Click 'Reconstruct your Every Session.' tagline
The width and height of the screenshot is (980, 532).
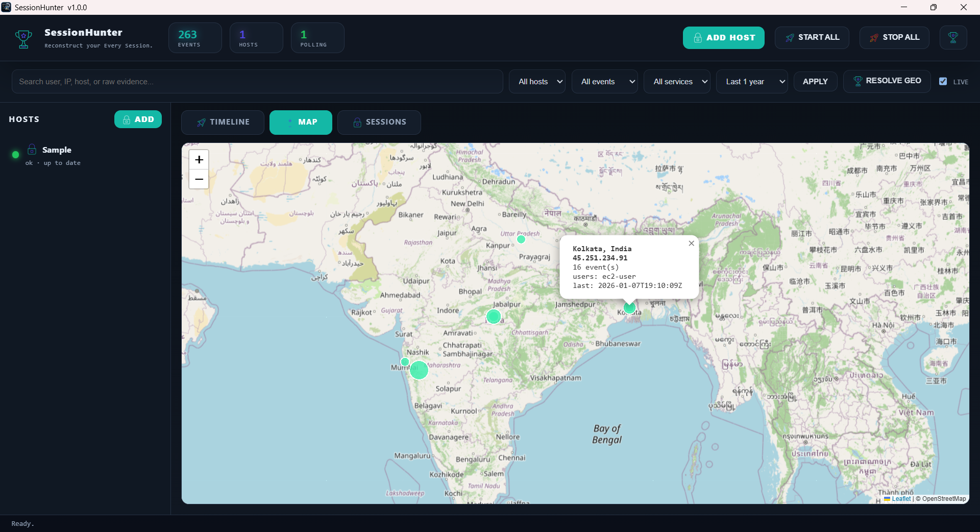click(99, 45)
